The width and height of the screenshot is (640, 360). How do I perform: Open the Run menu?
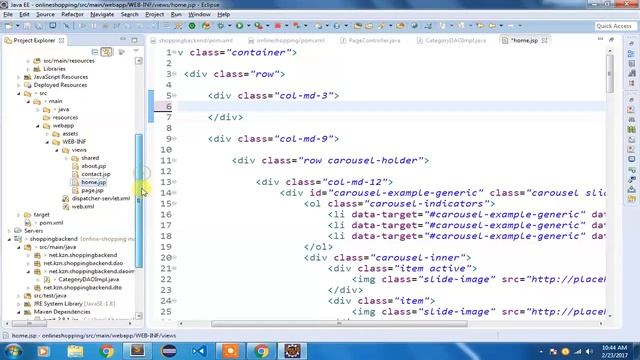(176, 14)
